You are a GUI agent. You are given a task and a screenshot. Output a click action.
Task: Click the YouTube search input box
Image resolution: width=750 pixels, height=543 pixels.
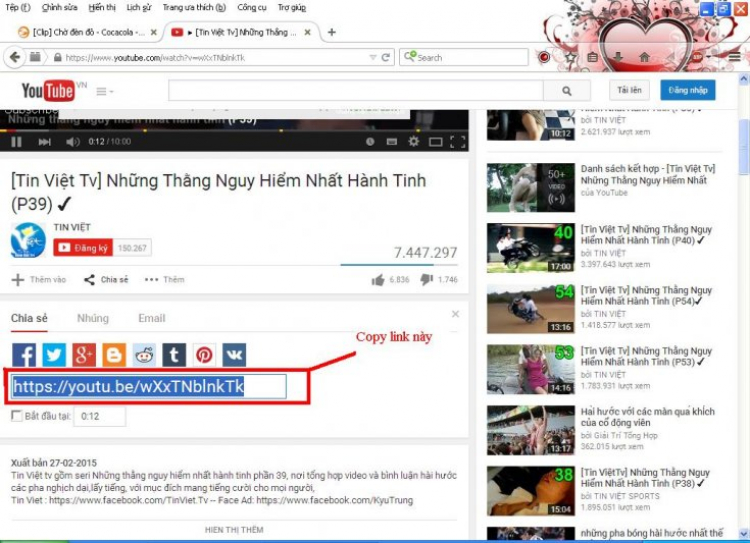(356, 90)
